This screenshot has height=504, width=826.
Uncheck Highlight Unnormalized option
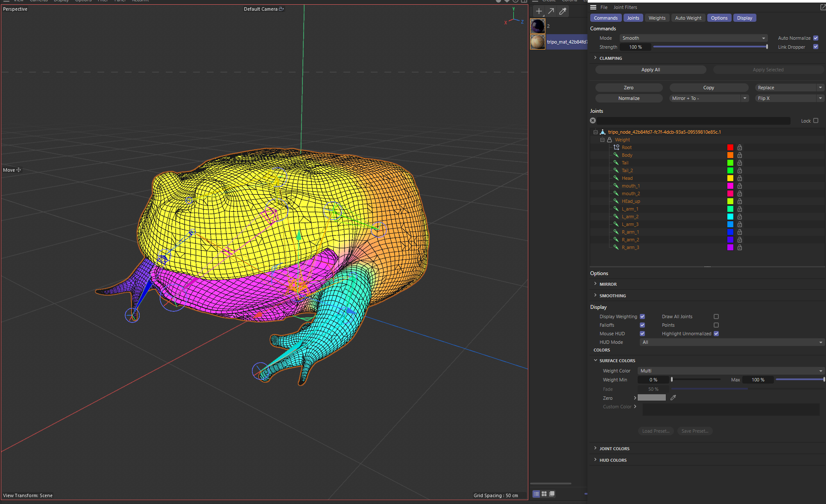click(x=716, y=334)
